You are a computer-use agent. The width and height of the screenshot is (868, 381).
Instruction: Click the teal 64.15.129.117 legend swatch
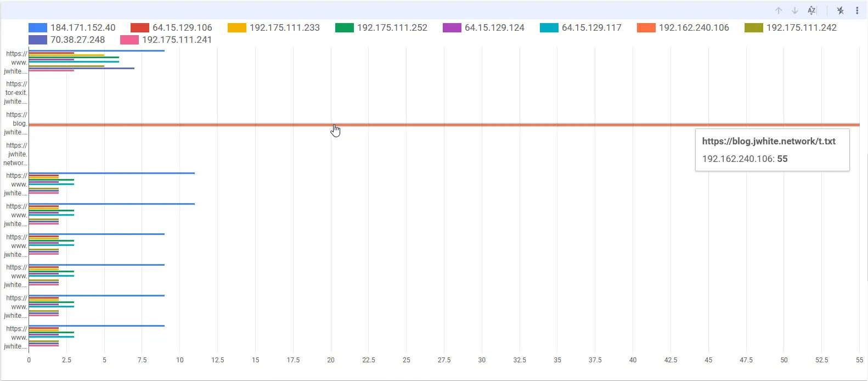click(549, 27)
